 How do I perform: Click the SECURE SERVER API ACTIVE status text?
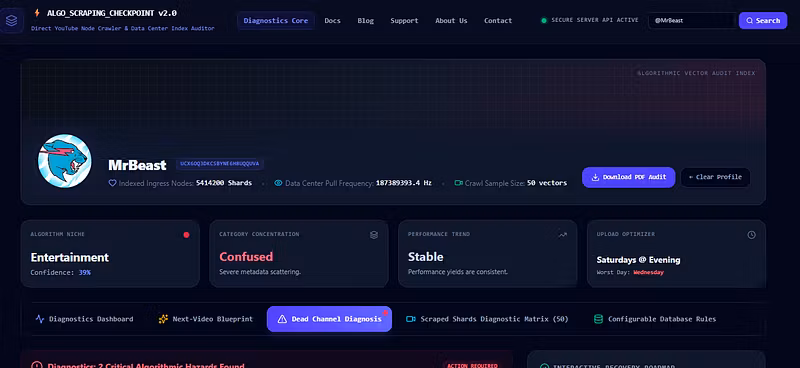pos(595,20)
